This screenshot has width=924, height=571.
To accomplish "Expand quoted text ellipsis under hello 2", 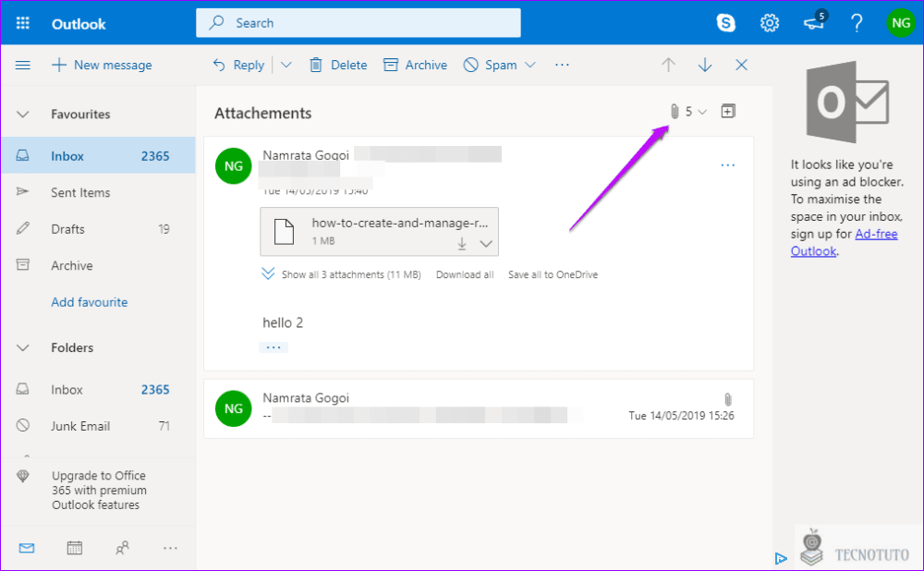I will (x=274, y=347).
